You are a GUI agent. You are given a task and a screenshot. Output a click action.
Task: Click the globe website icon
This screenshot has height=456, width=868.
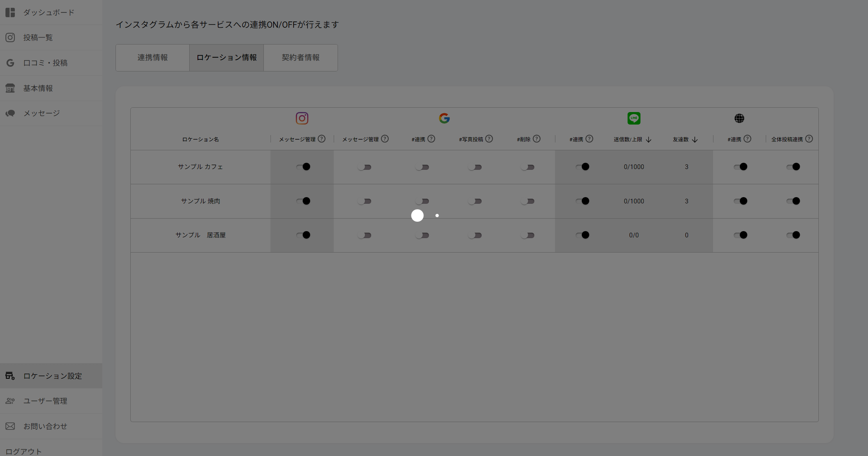(x=739, y=118)
